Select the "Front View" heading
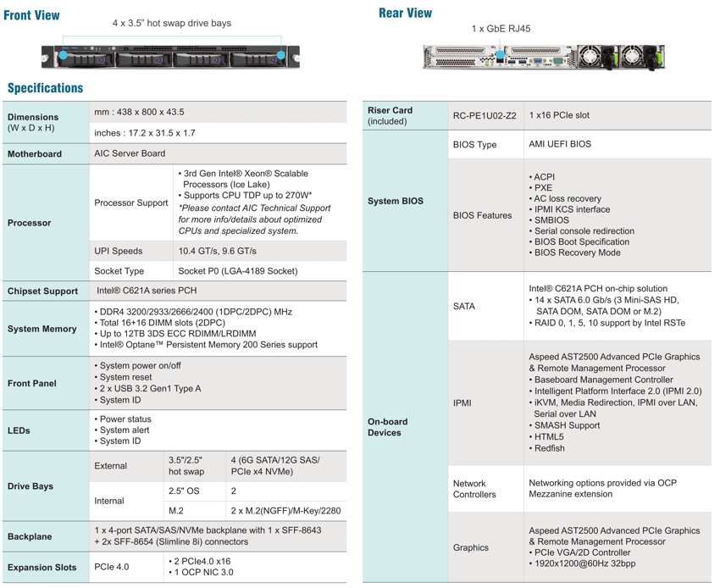Image resolution: width=720 pixels, height=588 pixels. [31, 15]
